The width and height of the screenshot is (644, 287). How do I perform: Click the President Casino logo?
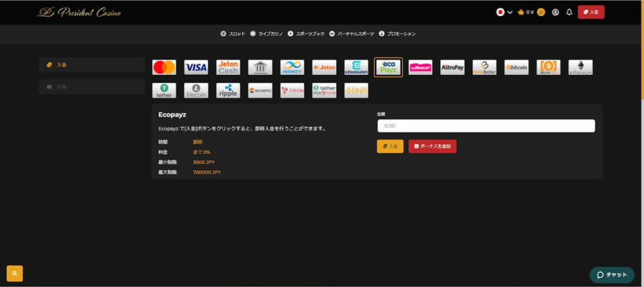[79, 13]
